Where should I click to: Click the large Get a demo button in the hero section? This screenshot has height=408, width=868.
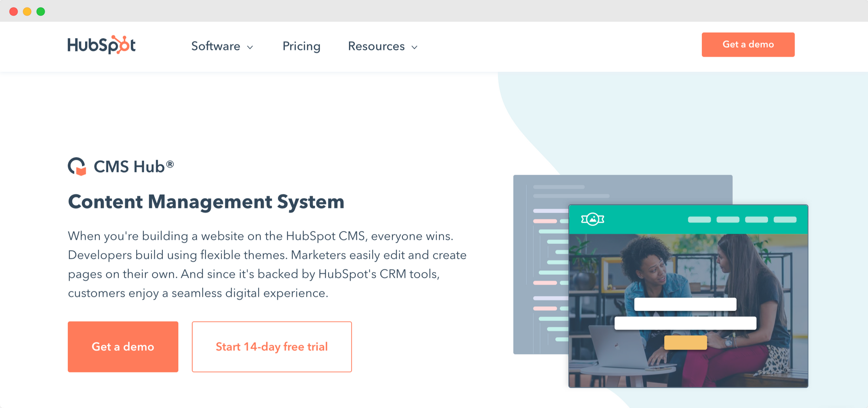(x=123, y=346)
